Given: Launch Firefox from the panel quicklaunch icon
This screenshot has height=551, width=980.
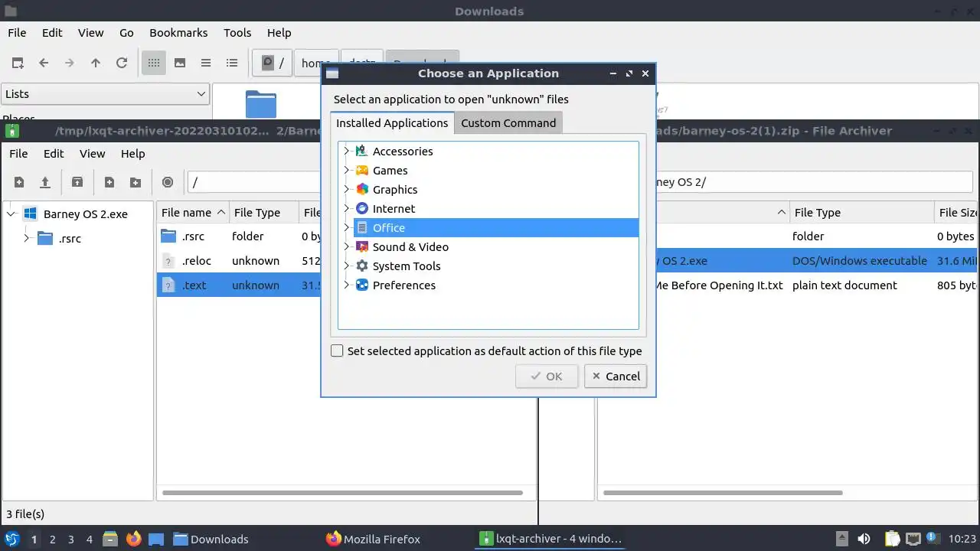Looking at the screenshot, I should [x=134, y=539].
